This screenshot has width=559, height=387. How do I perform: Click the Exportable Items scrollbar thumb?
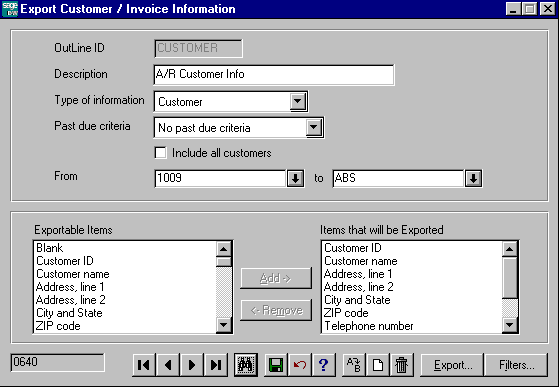pos(224,262)
